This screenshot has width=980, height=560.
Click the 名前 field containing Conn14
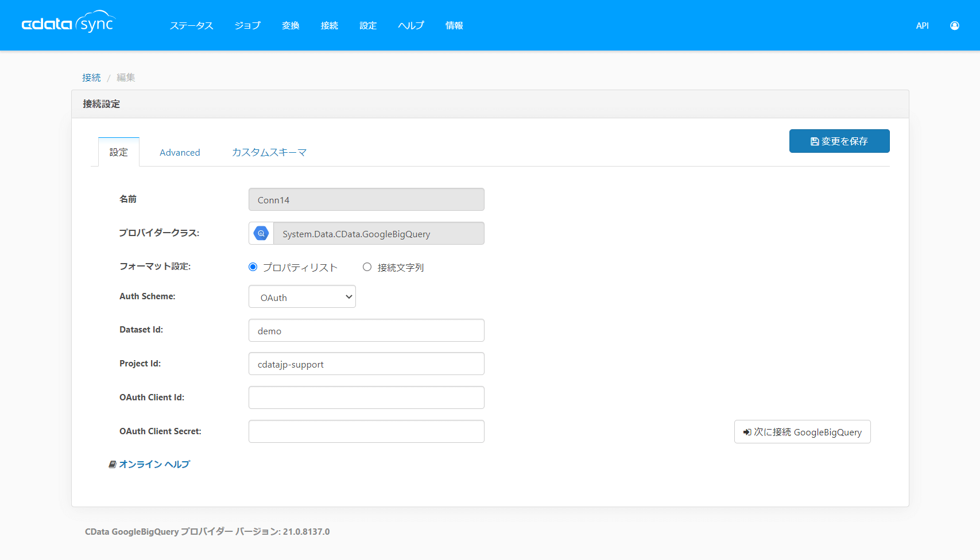pos(366,199)
